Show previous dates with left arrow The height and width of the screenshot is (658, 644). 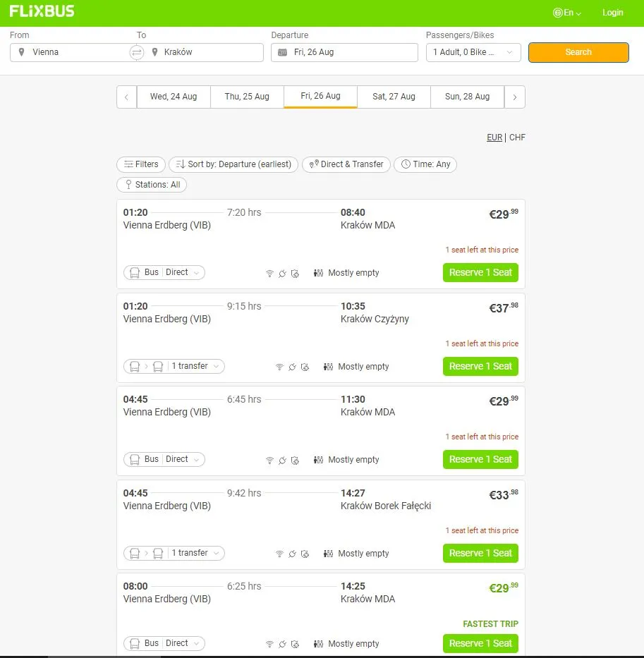[x=127, y=97]
